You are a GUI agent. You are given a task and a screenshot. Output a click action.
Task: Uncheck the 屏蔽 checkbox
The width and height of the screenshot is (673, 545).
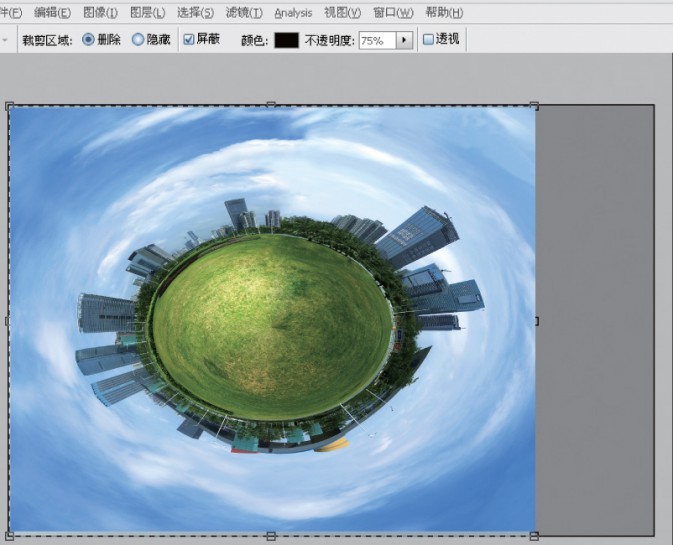click(x=189, y=39)
